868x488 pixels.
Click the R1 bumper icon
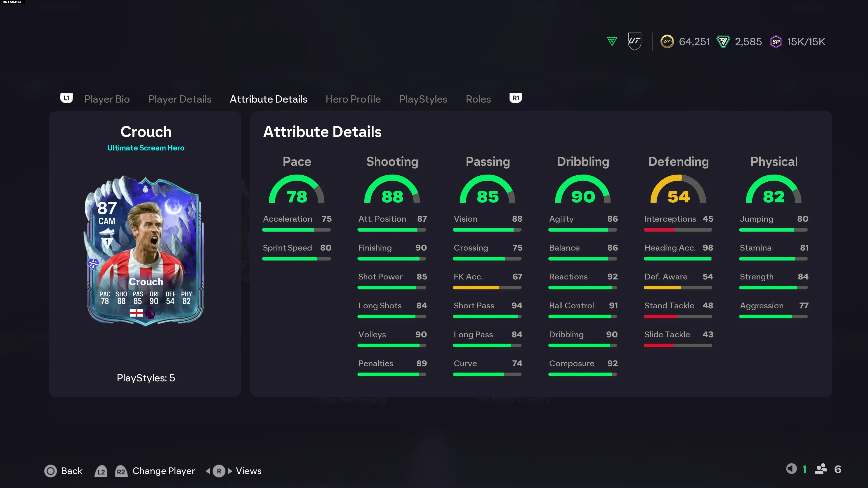point(516,98)
